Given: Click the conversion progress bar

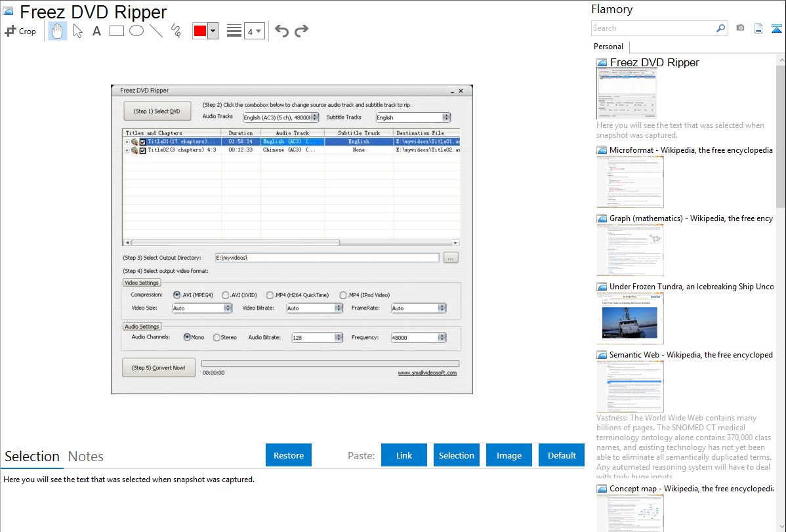Looking at the screenshot, I should [330, 363].
